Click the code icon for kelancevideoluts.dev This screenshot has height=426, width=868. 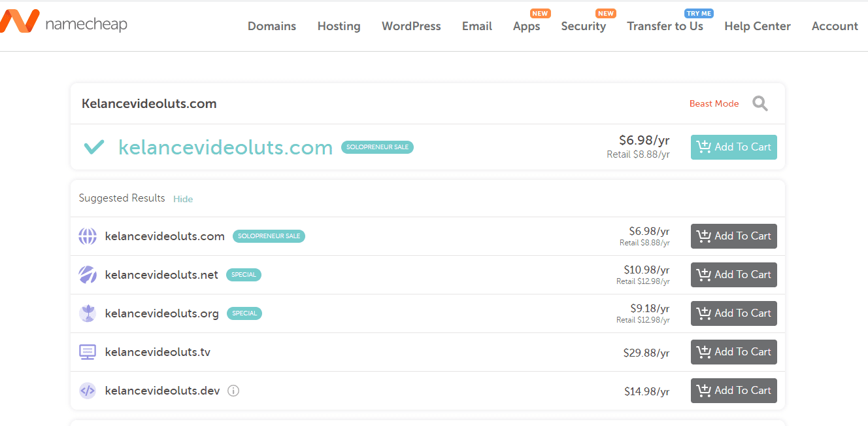(x=88, y=391)
